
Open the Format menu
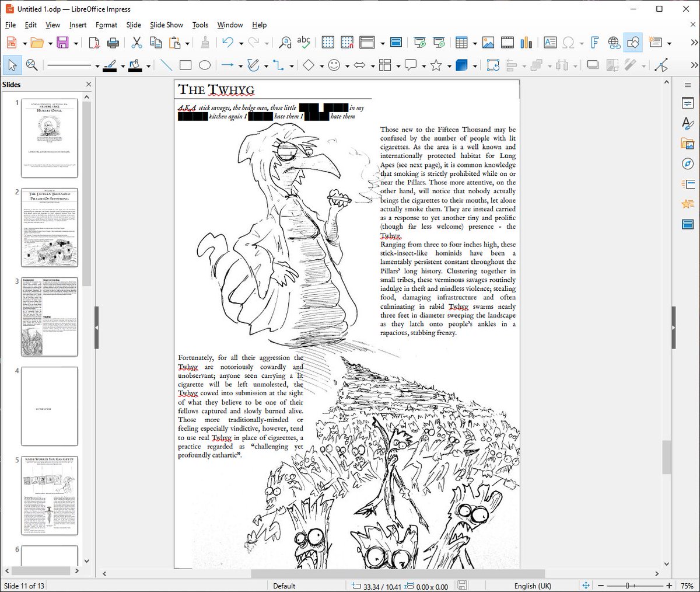pos(106,25)
